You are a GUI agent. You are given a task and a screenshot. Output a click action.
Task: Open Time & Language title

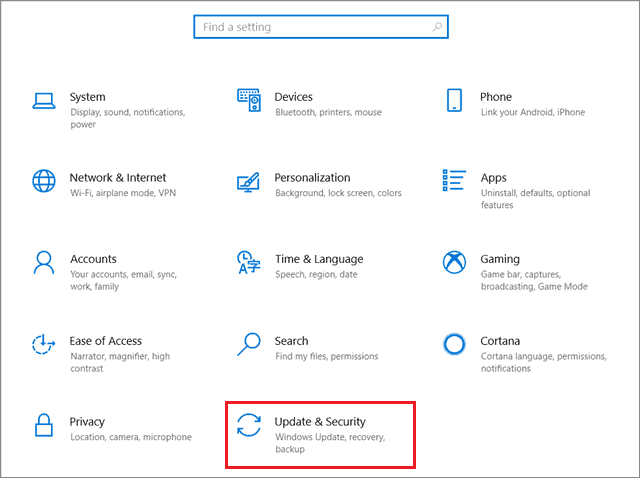[x=319, y=259]
